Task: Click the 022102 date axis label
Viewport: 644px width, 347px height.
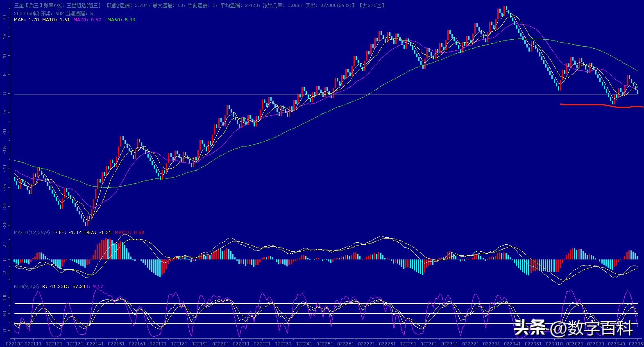Action: pos(14,344)
